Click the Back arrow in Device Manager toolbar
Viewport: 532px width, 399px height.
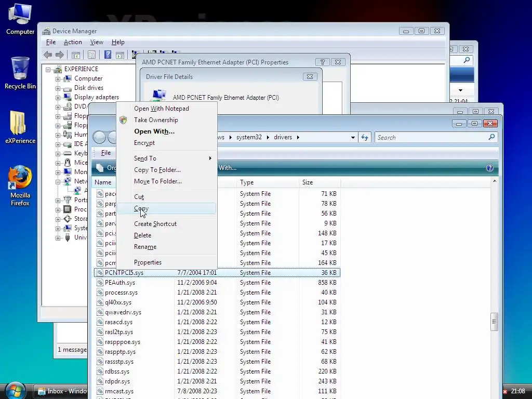pyautogui.click(x=48, y=55)
